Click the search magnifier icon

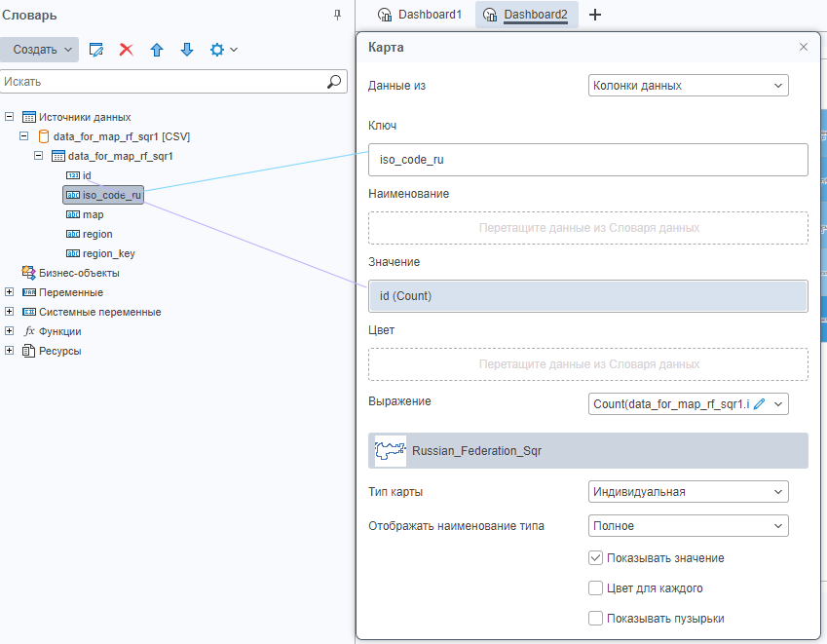pos(334,82)
